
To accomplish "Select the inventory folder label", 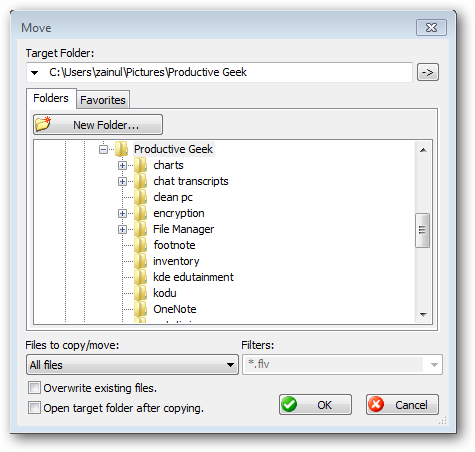I will click(x=176, y=261).
